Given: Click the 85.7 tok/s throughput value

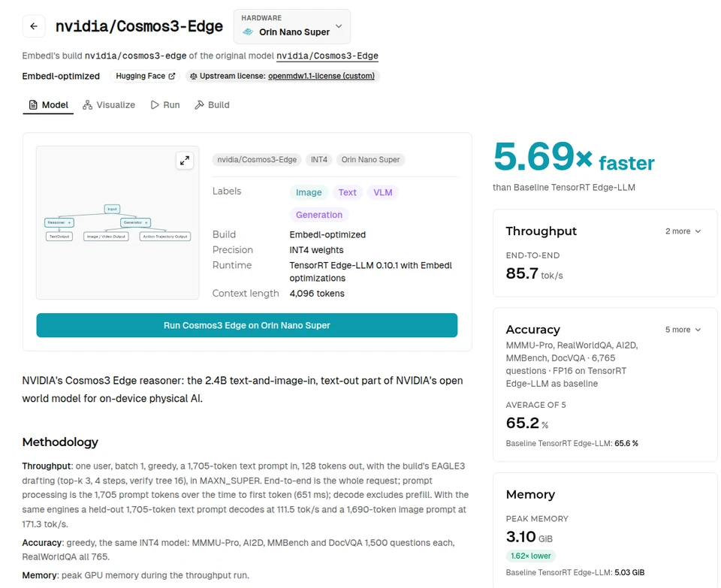Looking at the screenshot, I should pyautogui.click(x=534, y=273).
